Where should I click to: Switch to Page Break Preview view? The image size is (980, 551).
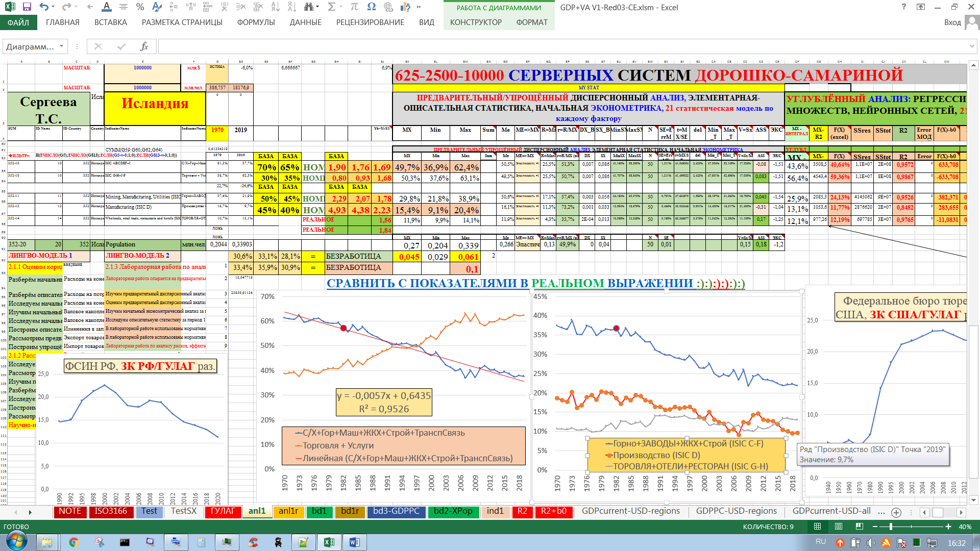coord(859,527)
